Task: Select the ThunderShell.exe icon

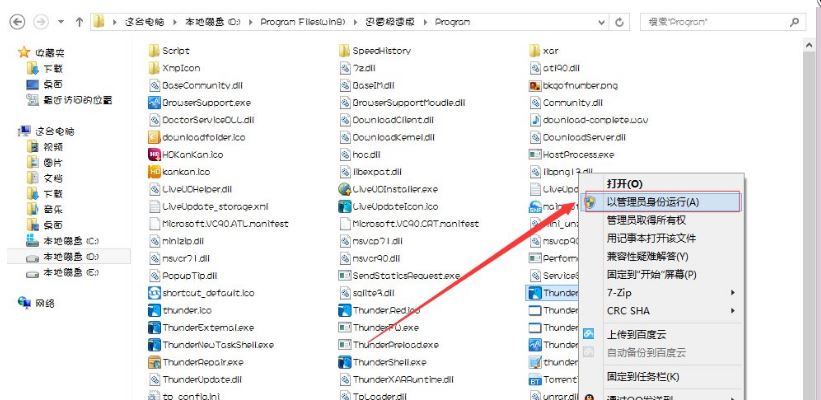Action: coord(345,362)
